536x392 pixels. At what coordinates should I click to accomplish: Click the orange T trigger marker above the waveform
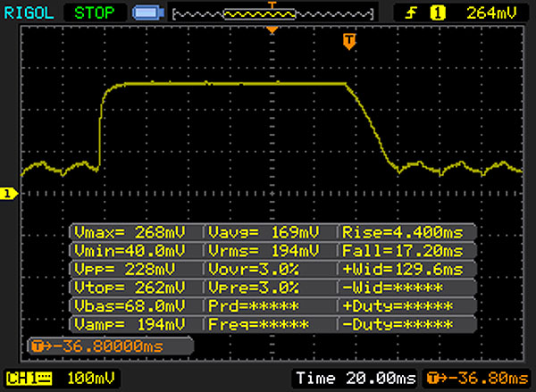(349, 42)
